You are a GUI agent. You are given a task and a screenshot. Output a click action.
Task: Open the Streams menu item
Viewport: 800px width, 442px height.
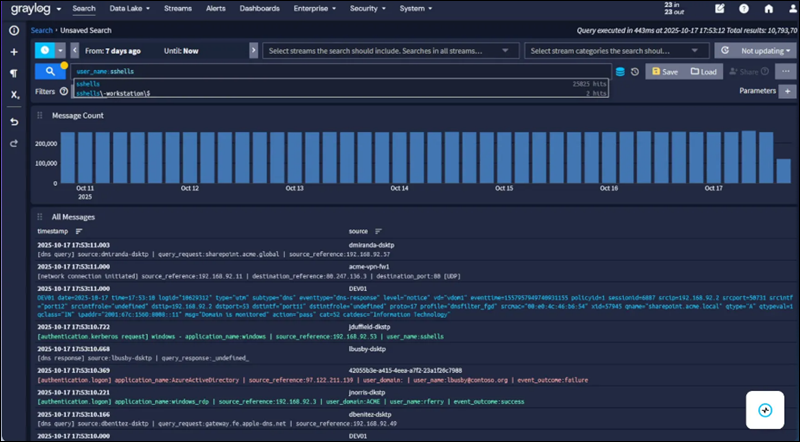click(x=178, y=9)
